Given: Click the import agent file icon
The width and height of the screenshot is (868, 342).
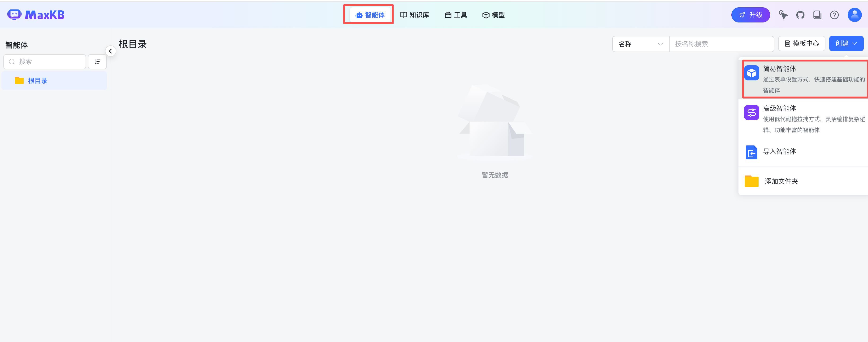Looking at the screenshot, I should [x=751, y=152].
